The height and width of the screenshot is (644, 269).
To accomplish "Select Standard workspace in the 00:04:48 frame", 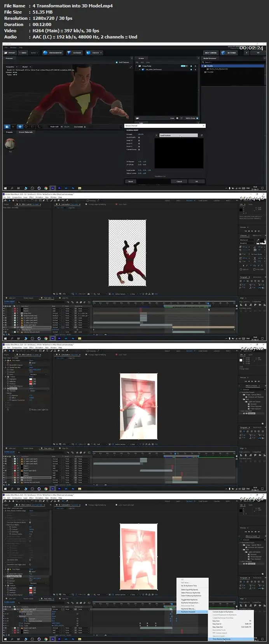I will (x=190, y=201).
